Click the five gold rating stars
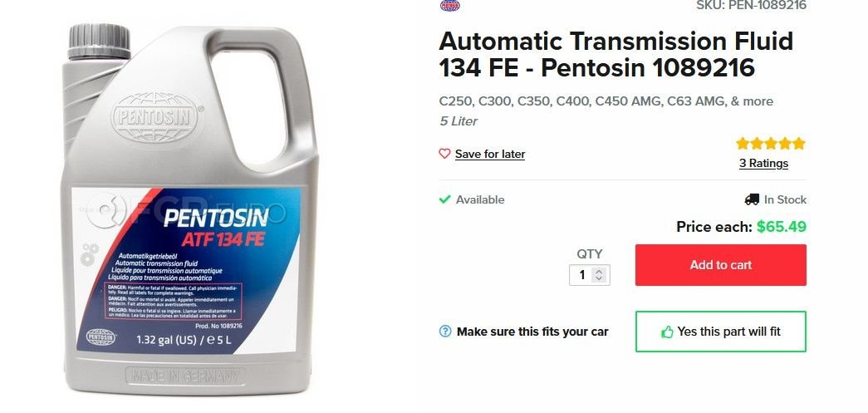Screen dimensions: 868x413 771,144
